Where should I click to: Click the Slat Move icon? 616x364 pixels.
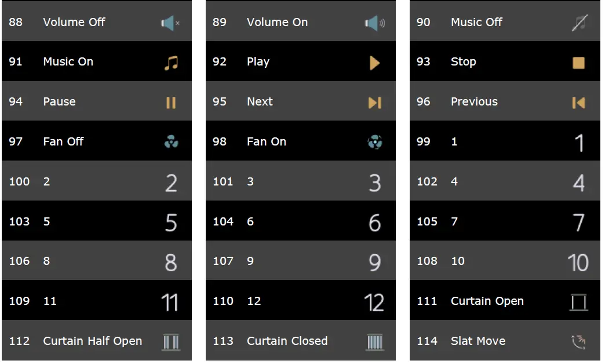click(x=578, y=342)
